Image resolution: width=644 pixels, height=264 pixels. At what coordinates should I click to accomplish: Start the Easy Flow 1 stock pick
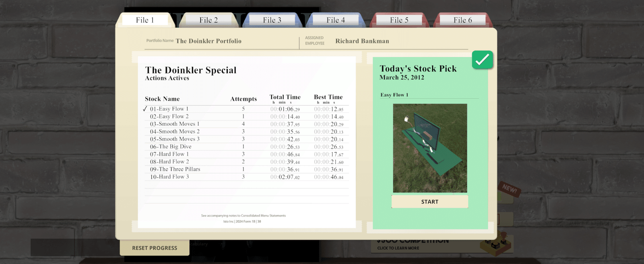point(430,202)
